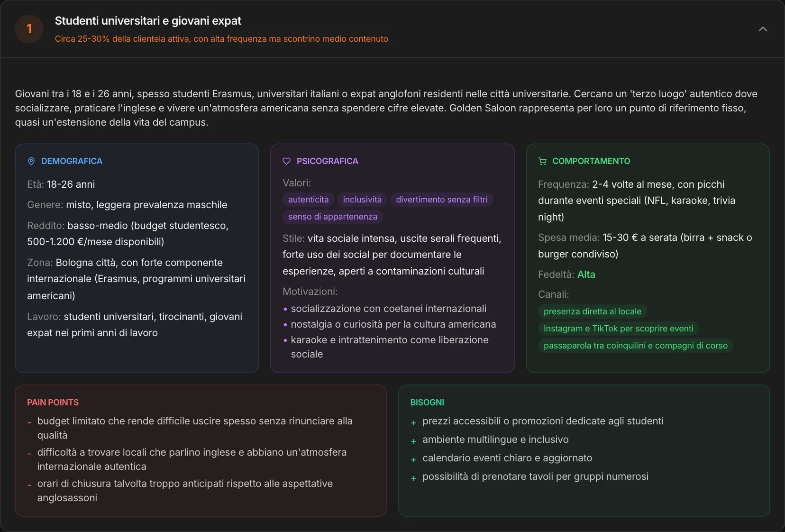Select the 'divertimento senza filtri' tag

click(x=442, y=200)
